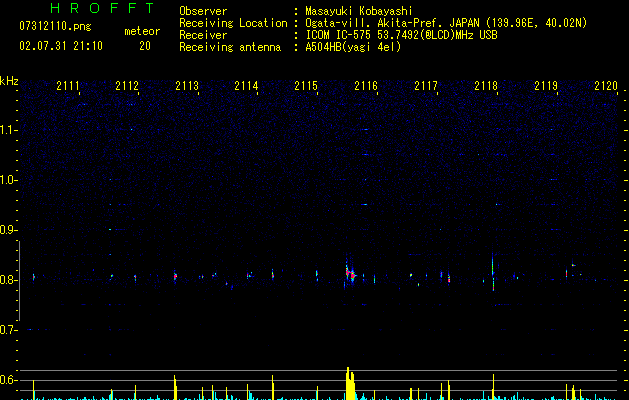Image resolution: width=629 pixels, height=400 pixels.
Task: Select the filename 07312110.png
Action: tap(55, 27)
